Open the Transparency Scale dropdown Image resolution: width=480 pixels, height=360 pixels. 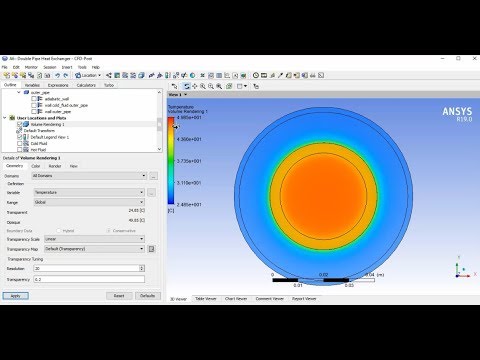click(94, 239)
